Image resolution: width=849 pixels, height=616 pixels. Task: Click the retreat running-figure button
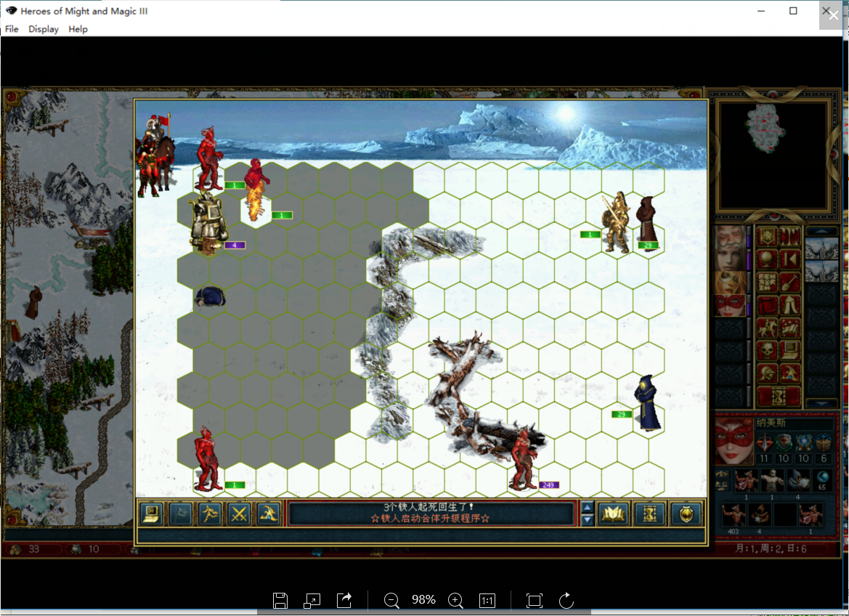[210, 514]
